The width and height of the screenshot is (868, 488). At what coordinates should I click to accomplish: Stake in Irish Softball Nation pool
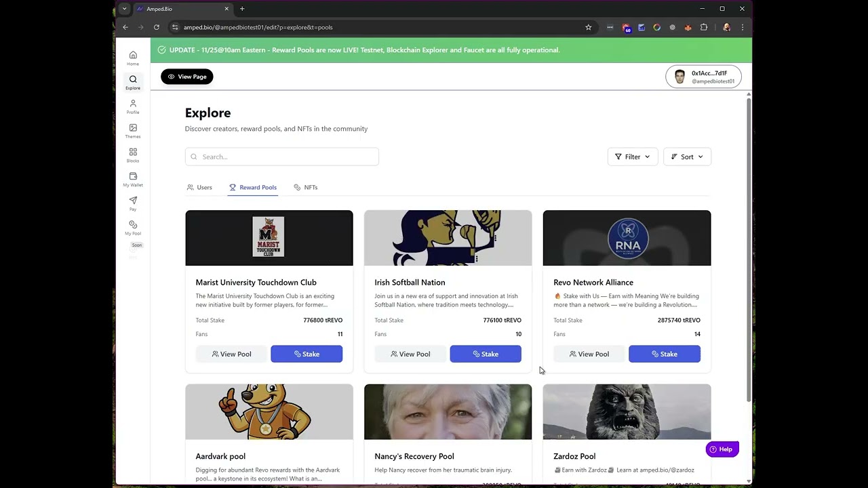click(x=486, y=354)
